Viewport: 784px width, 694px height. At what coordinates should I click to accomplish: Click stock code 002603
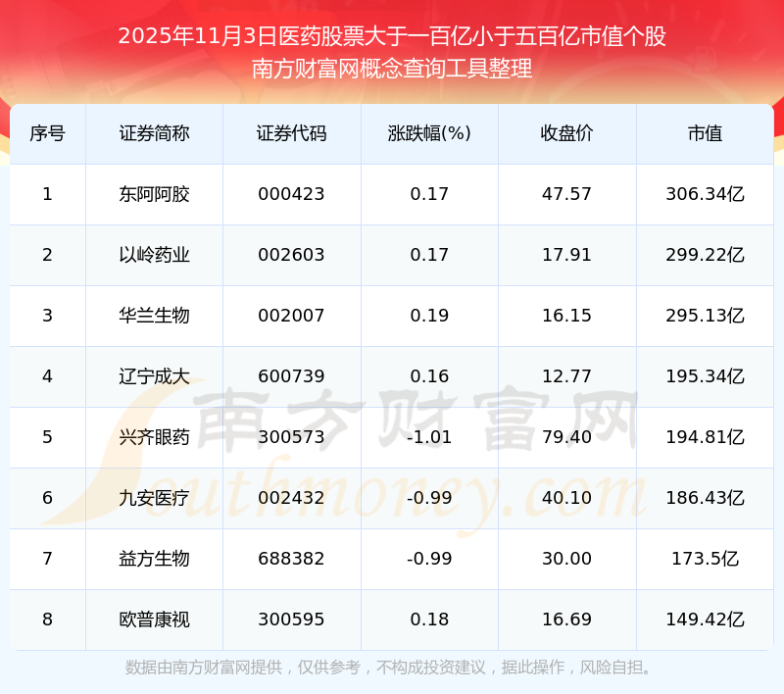(291, 255)
